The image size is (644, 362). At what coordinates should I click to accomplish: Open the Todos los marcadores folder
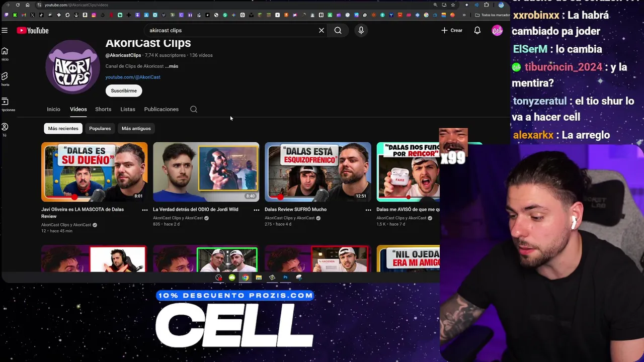point(492,15)
